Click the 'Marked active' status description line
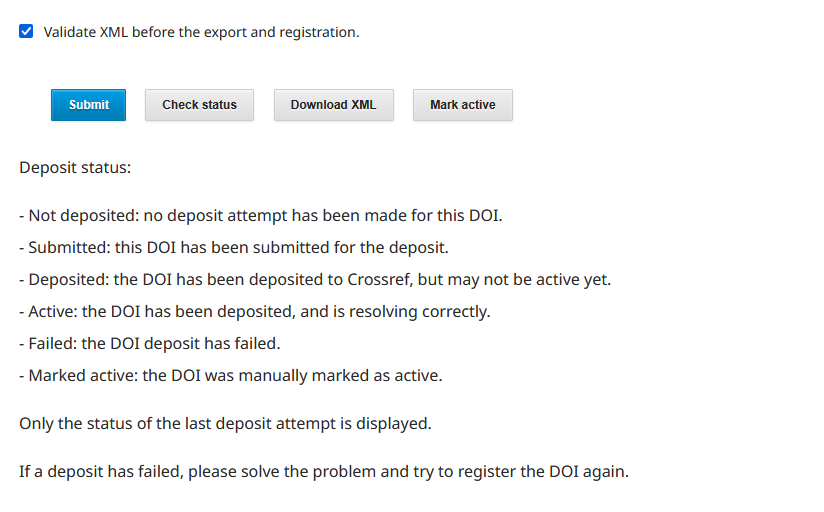824x512 pixels. click(231, 375)
